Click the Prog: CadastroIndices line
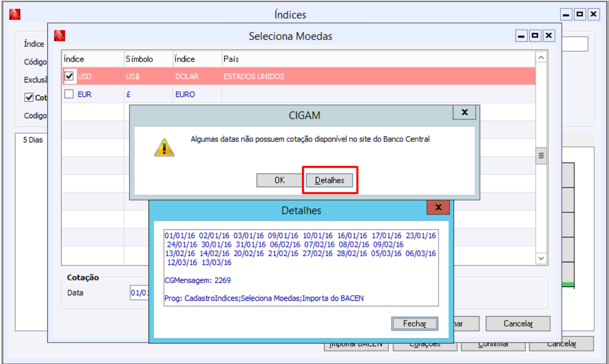 264,298
